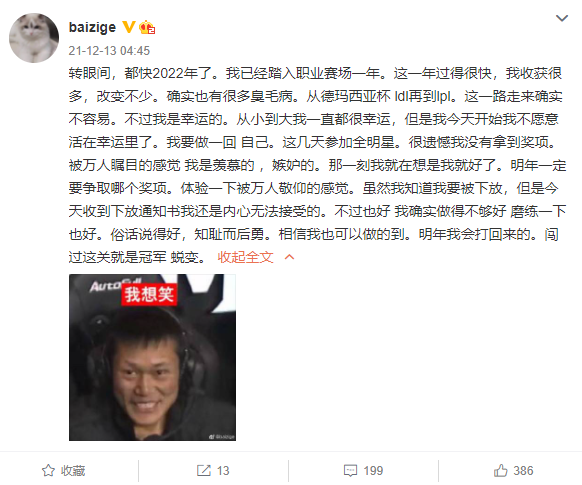
Task: Open baizige's profile via username
Action: coord(92,27)
